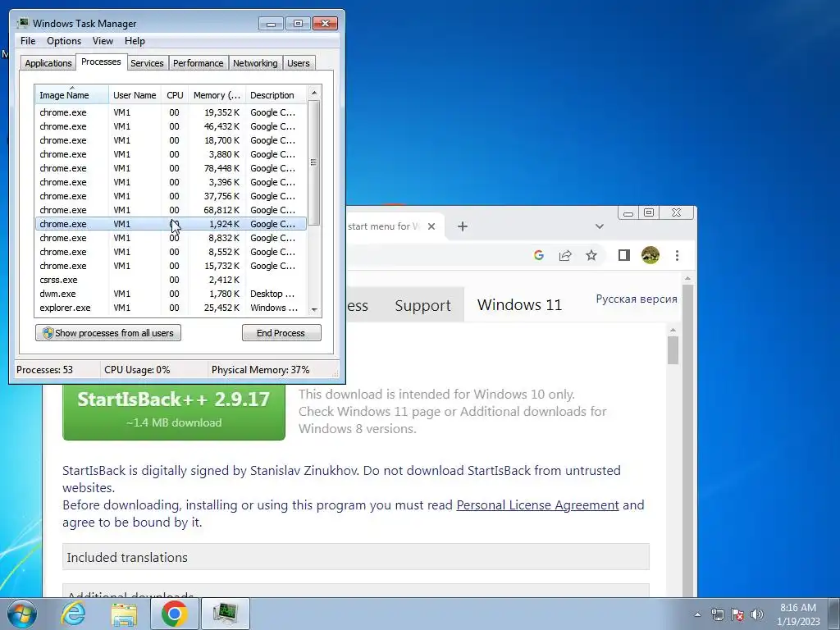Viewport: 840px width, 630px height.
Task: Click Chrome page scrollbar thumb
Action: click(x=673, y=350)
